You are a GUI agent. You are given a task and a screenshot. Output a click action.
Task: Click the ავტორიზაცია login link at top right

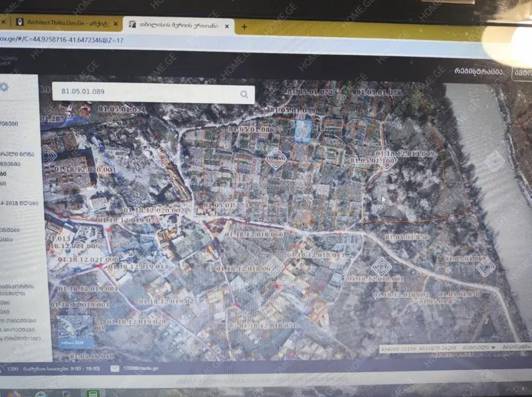pyautogui.click(x=522, y=72)
